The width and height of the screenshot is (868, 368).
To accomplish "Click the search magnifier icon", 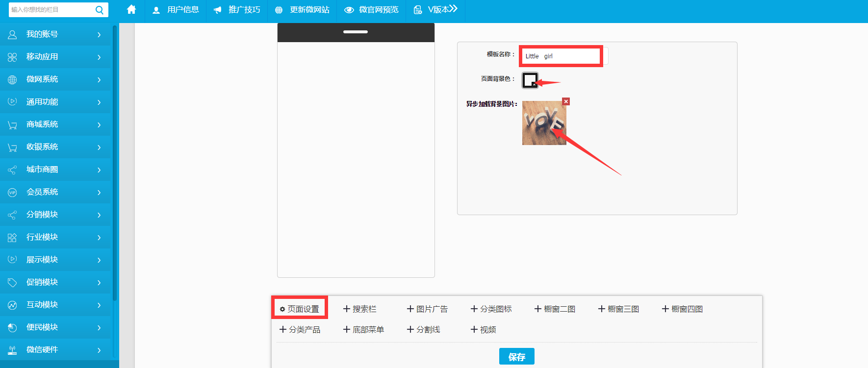I will coord(99,10).
